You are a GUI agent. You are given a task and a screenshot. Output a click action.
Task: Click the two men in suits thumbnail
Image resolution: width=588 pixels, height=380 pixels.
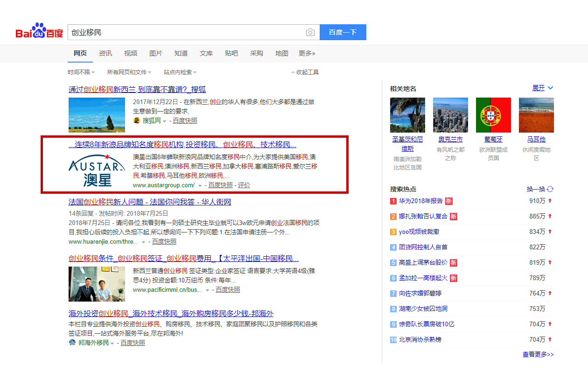click(x=97, y=284)
